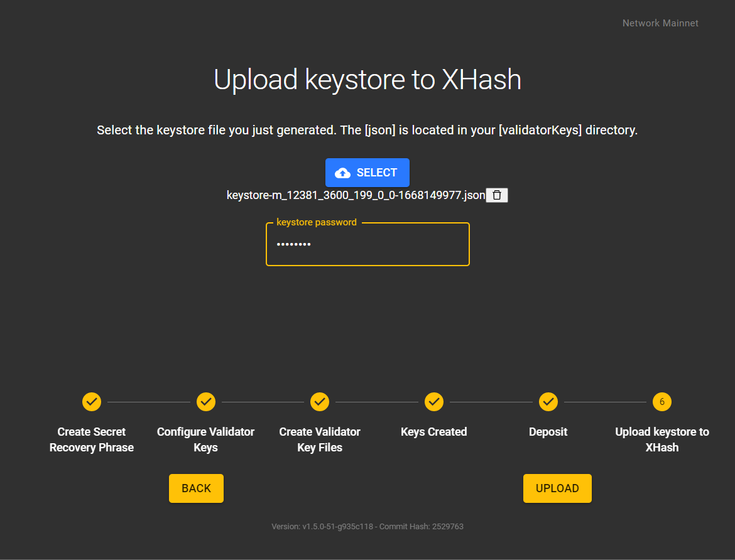Image resolution: width=735 pixels, height=560 pixels.
Task: Click the 'Upload keystore to XHash' heading
Action: click(367, 79)
